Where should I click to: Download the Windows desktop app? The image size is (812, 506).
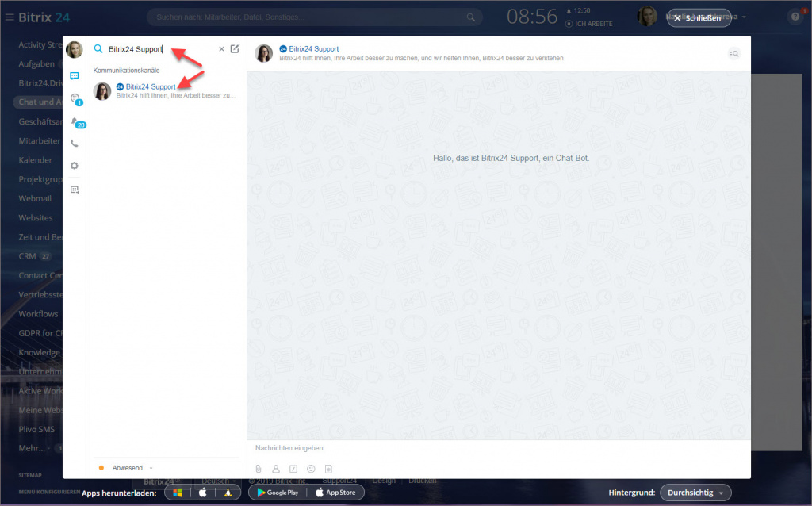point(178,493)
